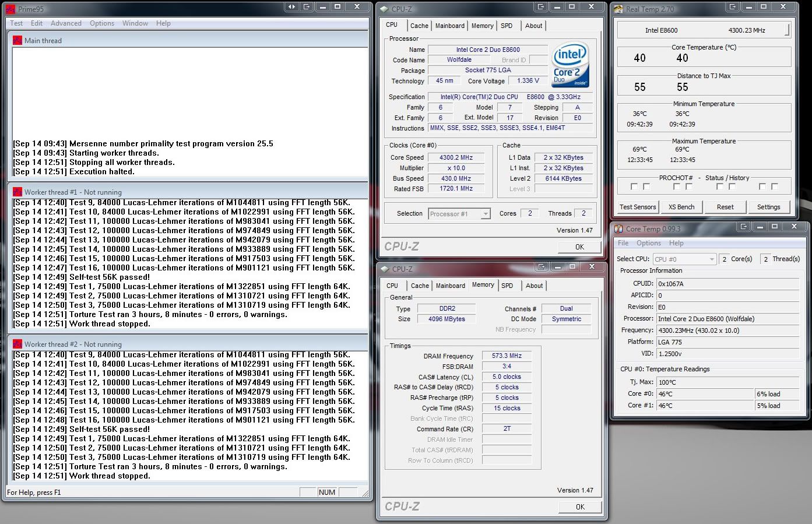Click the Prime95 title bar application icon

[x=10, y=9]
